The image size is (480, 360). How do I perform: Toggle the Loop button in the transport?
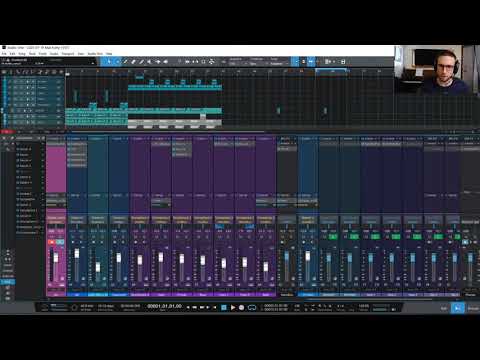tap(252, 307)
